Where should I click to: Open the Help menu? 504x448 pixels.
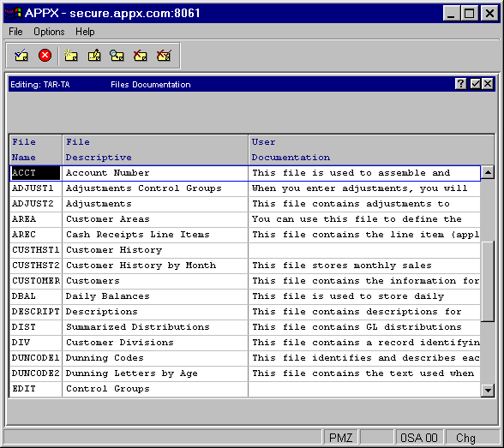tap(85, 32)
